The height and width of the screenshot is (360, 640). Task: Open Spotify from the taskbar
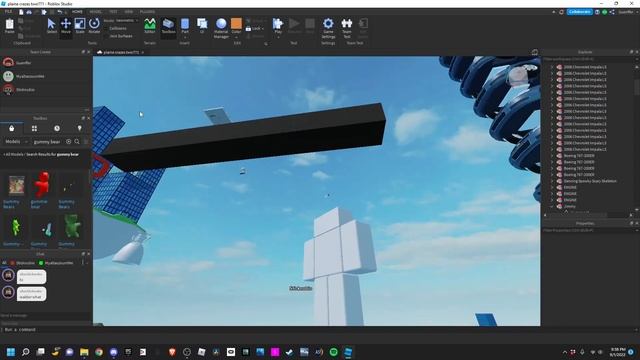(333, 352)
